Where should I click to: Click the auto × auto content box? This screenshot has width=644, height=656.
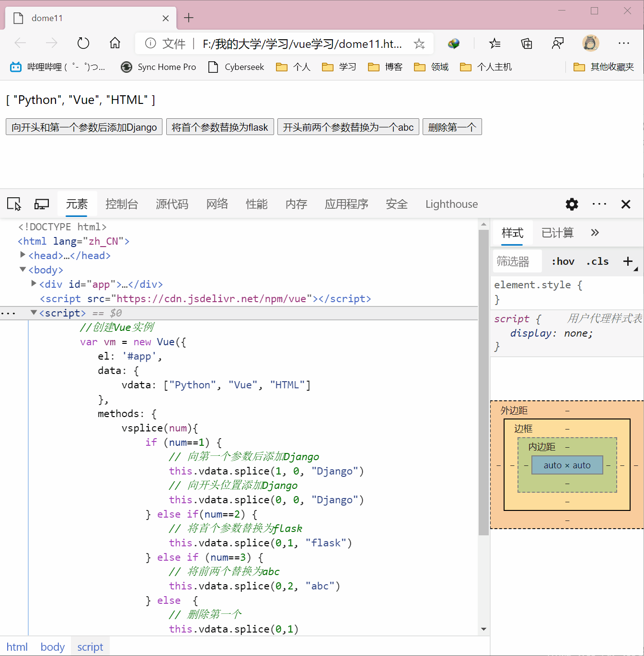coord(567,465)
